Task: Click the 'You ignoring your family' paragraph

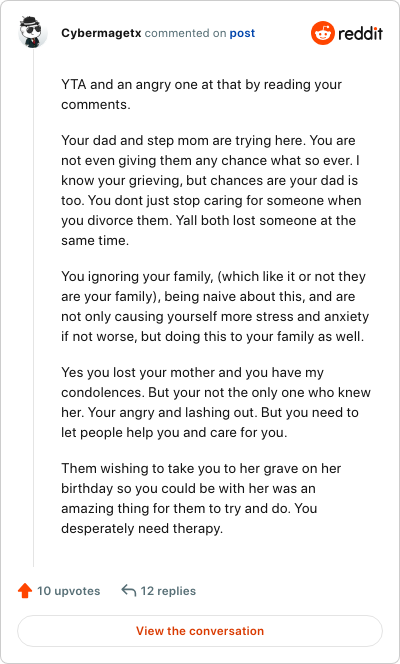Action: pyautogui.click(x=215, y=306)
